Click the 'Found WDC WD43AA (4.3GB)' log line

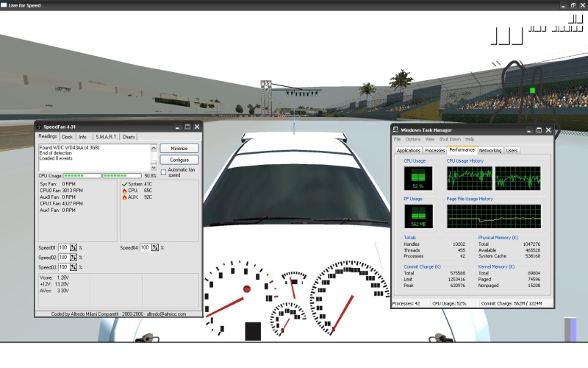[69, 148]
